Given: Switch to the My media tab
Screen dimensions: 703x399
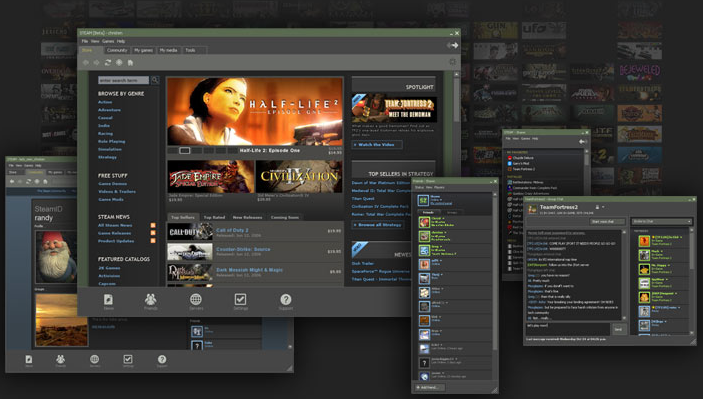Looking at the screenshot, I should pyautogui.click(x=169, y=50).
